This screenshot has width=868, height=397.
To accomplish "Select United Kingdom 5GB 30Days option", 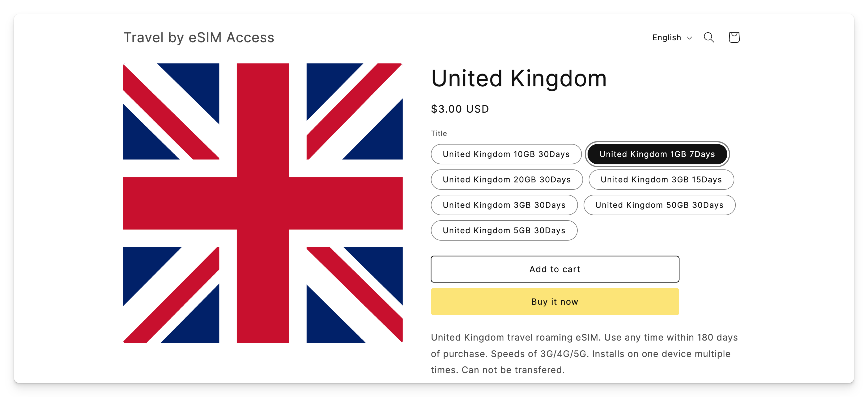I will click(504, 230).
